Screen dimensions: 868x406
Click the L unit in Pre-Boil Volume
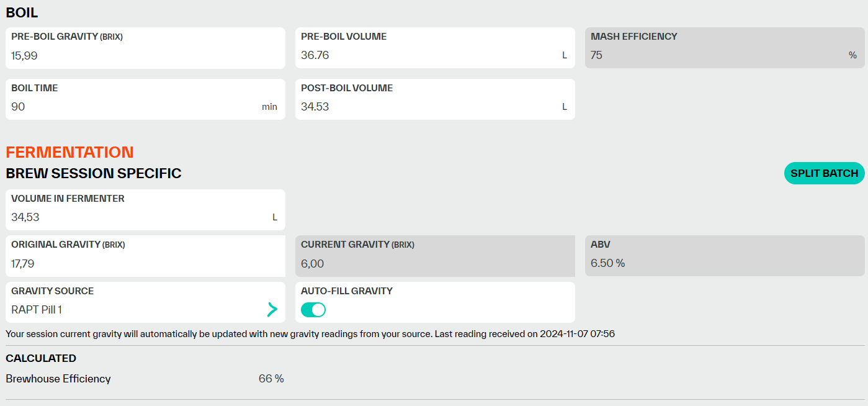[565, 55]
